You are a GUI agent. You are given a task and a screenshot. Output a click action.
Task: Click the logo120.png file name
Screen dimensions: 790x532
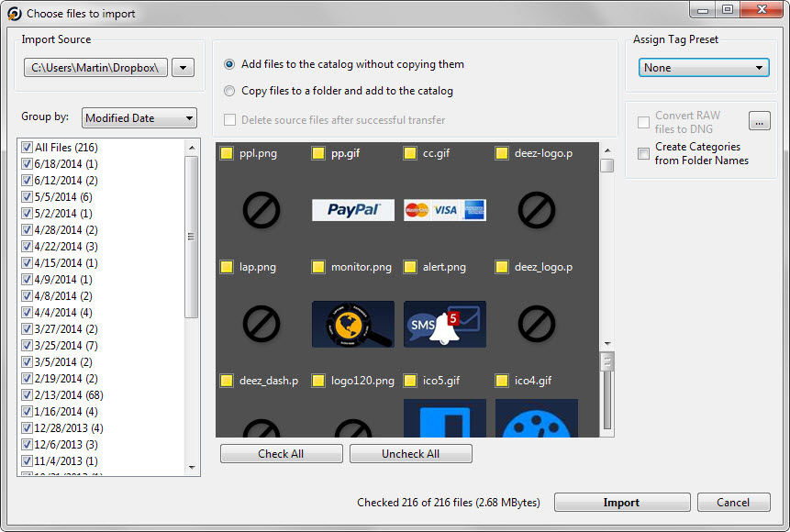pyautogui.click(x=362, y=381)
